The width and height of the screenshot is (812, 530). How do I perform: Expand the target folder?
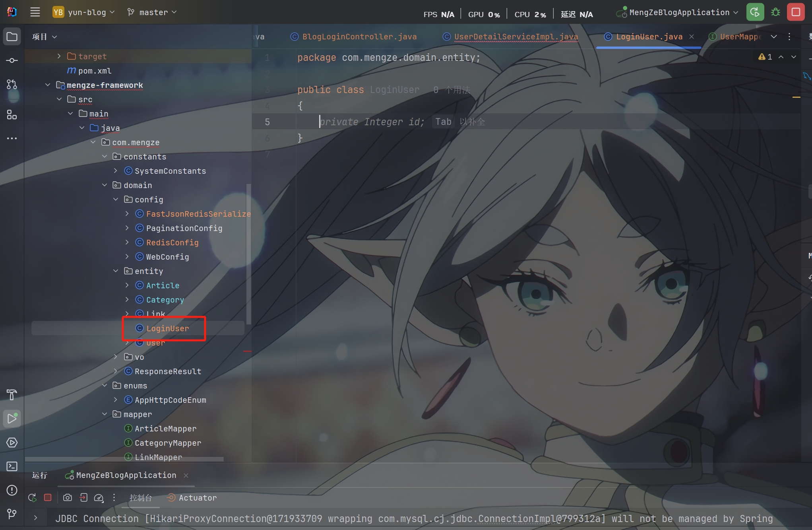(59, 56)
